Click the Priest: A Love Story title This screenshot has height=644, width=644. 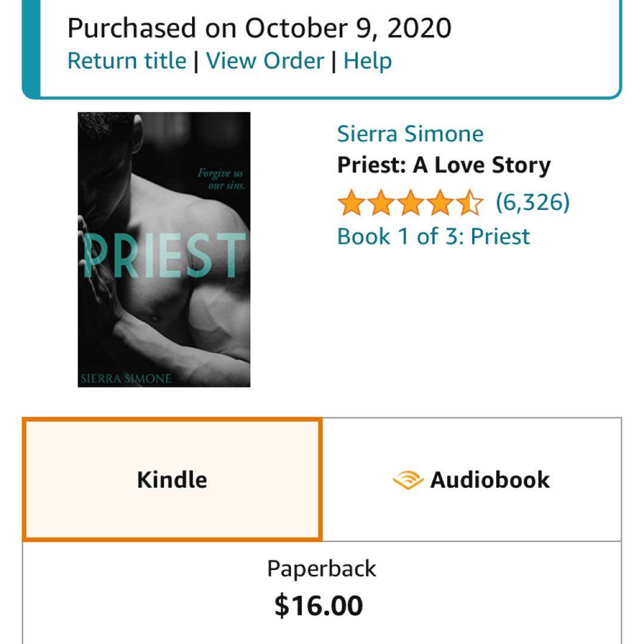coord(444,165)
